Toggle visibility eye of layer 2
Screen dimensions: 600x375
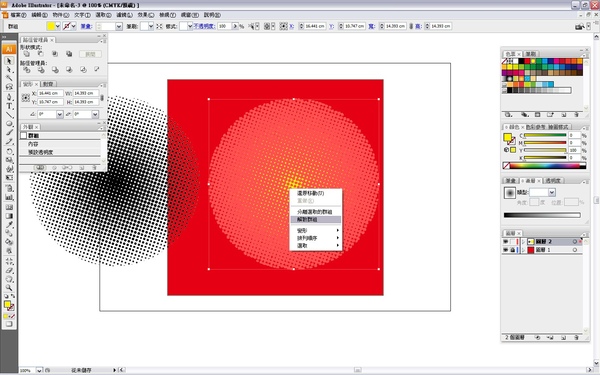click(506, 242)
